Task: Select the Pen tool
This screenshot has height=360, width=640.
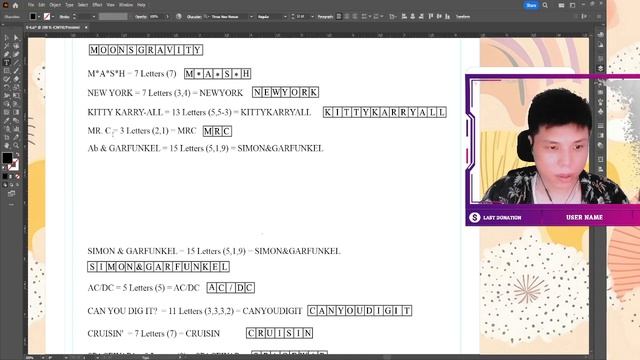Action: coord(7,54)
